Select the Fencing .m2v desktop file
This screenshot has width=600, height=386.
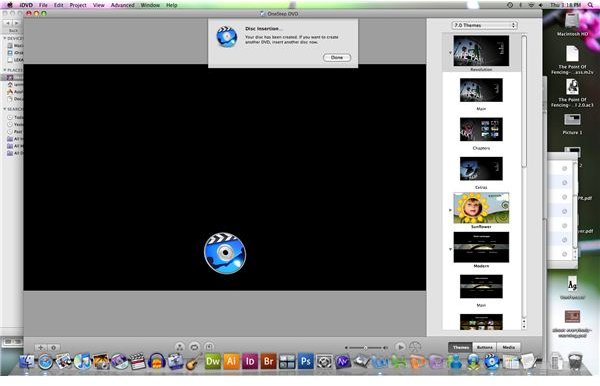[x=572, y=60]
